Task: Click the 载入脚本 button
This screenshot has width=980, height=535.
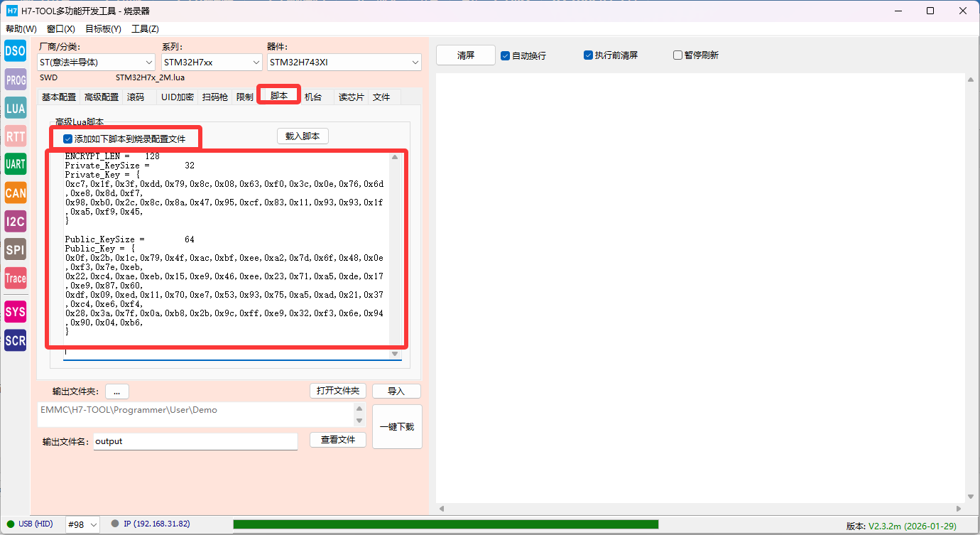Action: (303, 136)
